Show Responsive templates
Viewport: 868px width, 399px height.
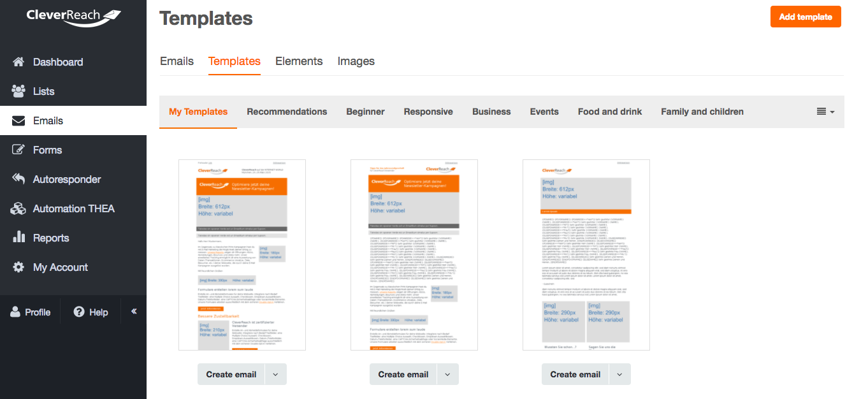point(428,112)
